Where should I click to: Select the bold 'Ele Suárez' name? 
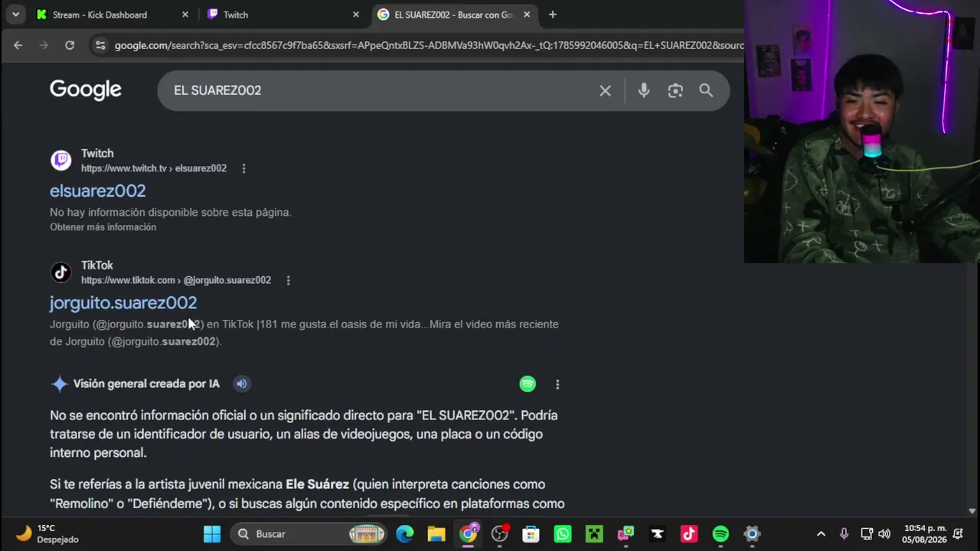coord(317,484)
